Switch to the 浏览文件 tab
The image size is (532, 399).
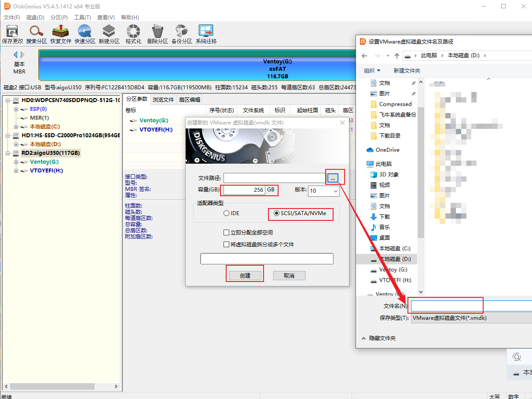pyautogui.click(x=163, y=100)
